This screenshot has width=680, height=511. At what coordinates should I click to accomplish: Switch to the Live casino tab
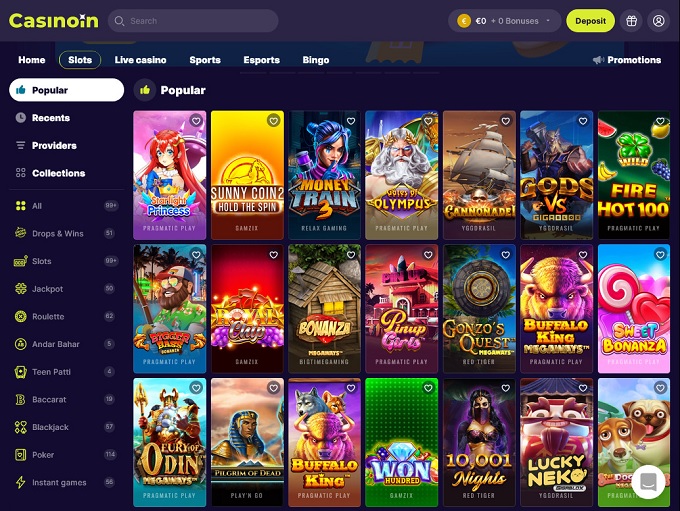point(141,60)
